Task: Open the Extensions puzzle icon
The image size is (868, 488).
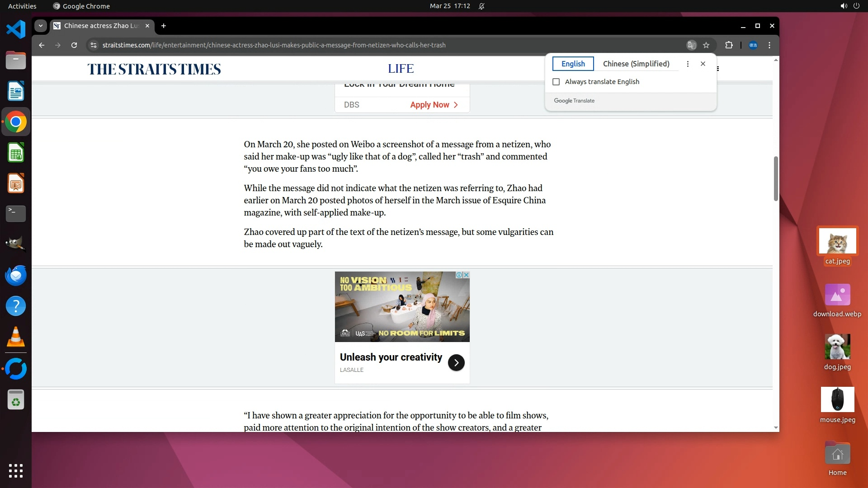Action: (x=729, y=45)
